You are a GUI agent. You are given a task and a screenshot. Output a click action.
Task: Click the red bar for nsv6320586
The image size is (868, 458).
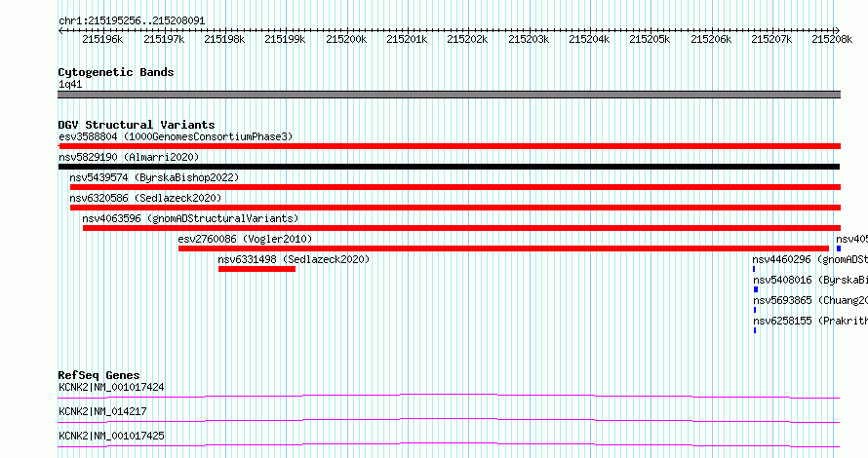(x=455, y=208)
